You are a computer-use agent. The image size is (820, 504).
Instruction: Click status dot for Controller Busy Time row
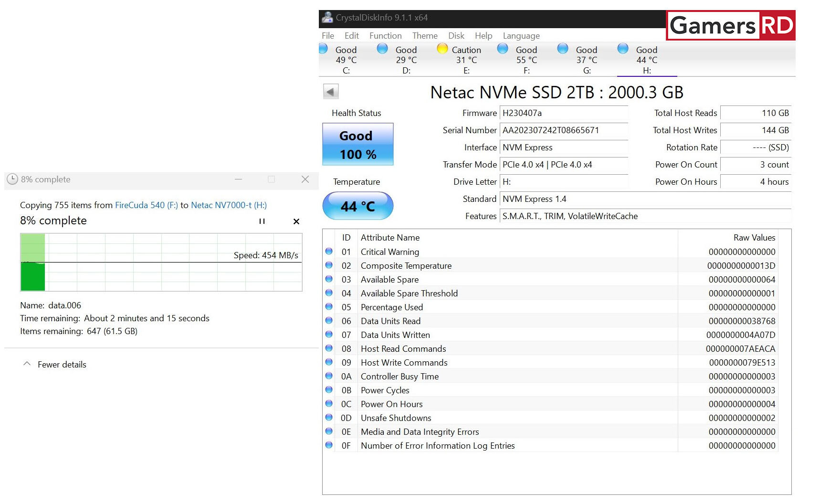(x=329, y=376)
